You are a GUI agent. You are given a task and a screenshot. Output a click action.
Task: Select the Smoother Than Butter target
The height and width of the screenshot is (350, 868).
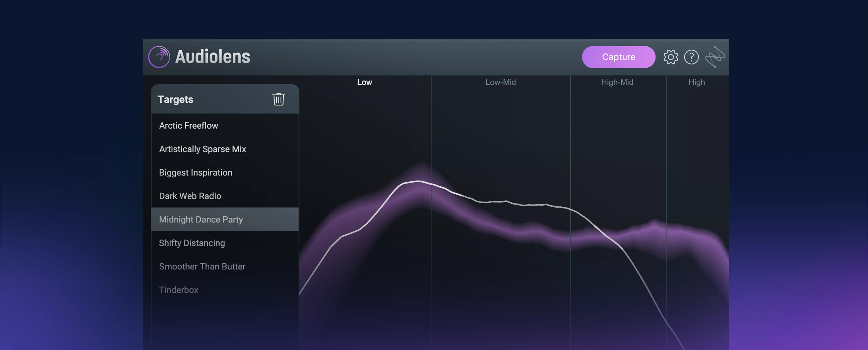[202, 266]
